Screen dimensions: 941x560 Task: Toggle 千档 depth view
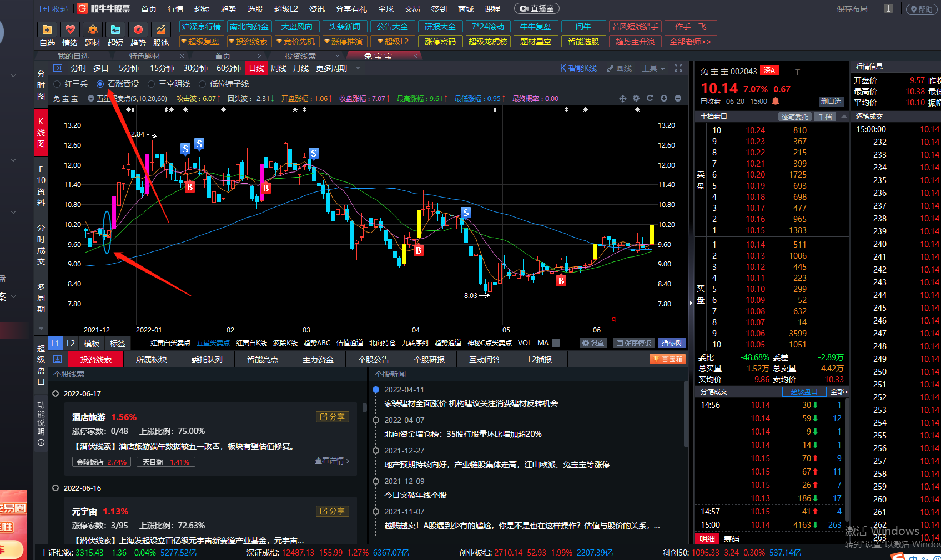(x=825, y=117)
